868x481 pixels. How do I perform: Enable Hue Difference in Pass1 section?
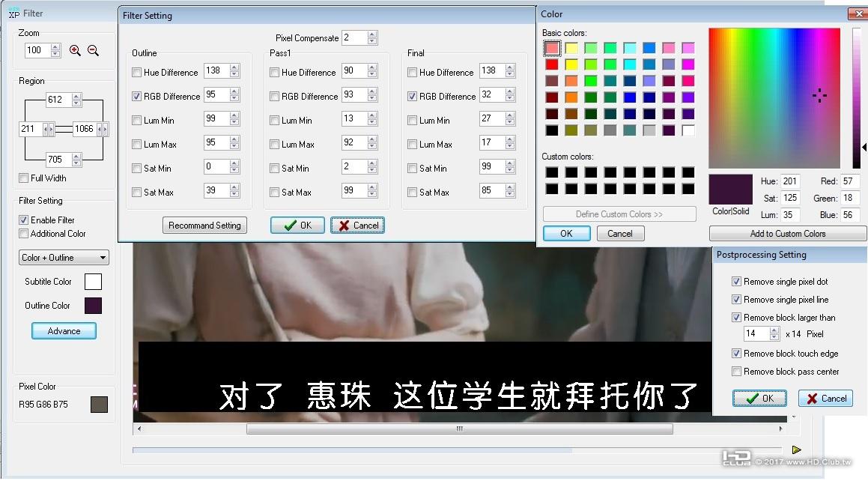pos(275,71)
